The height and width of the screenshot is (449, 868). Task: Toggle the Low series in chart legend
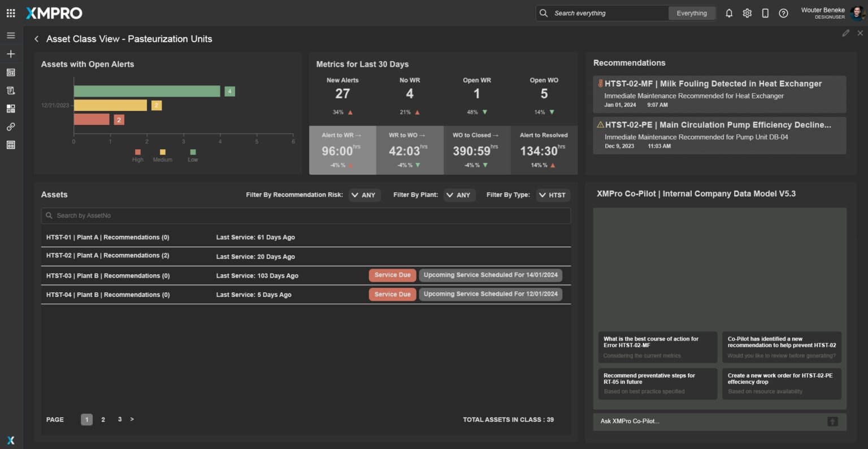click(x=193, y=156)
